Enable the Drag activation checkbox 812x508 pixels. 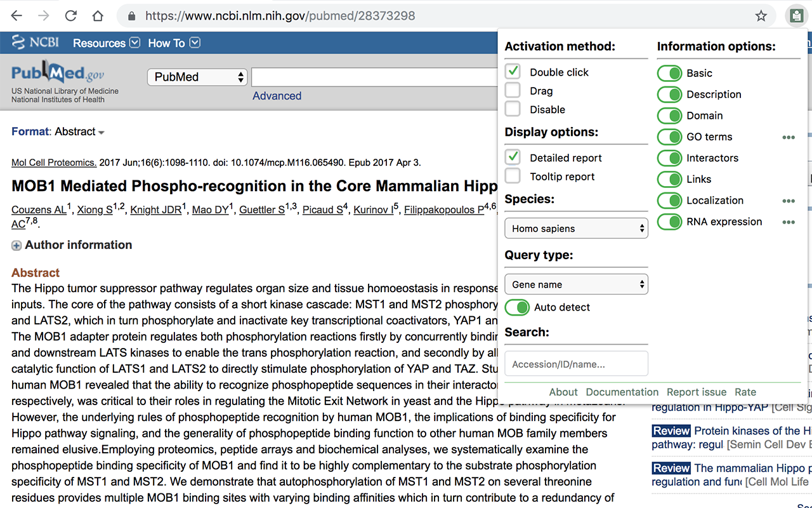(x=513, y=91)
